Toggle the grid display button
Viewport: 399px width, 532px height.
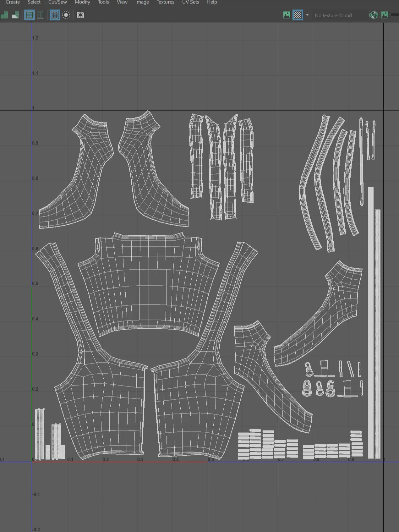point(55,15)
